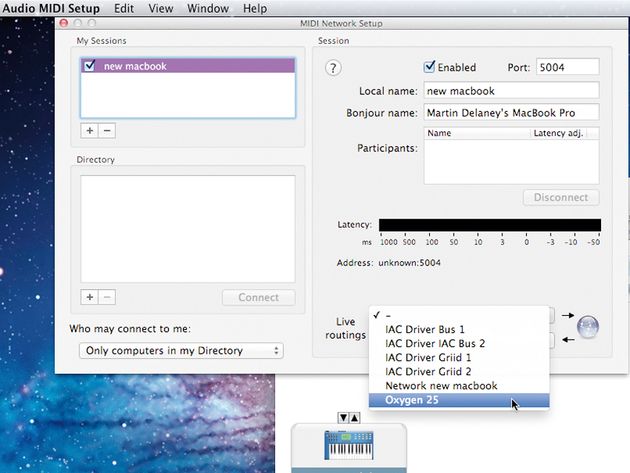Click the Bonjour name input field
The width and height of the screenshot is (630, 473).
(511, 113)
